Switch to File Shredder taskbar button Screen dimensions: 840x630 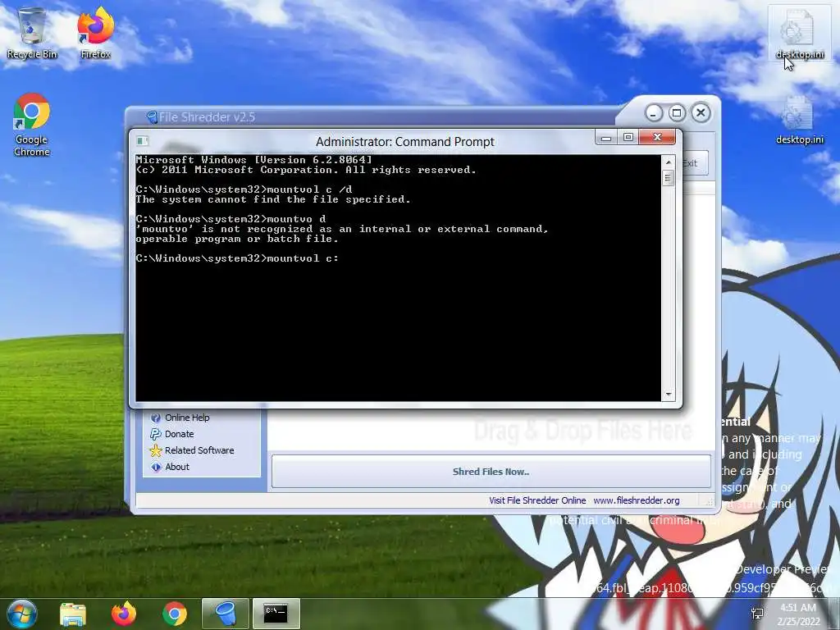point(226,614)
